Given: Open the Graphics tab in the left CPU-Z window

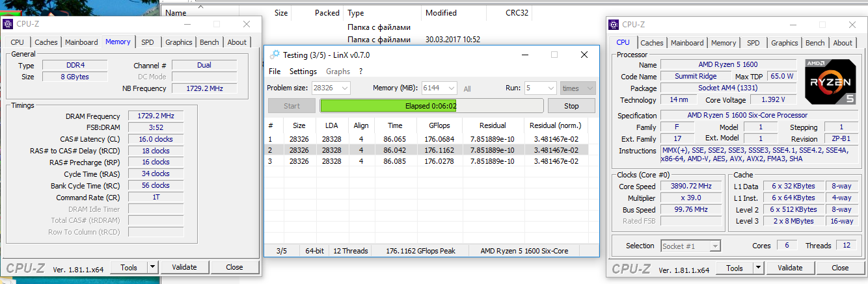Looking at the screenshot, I should pos(178,42).
